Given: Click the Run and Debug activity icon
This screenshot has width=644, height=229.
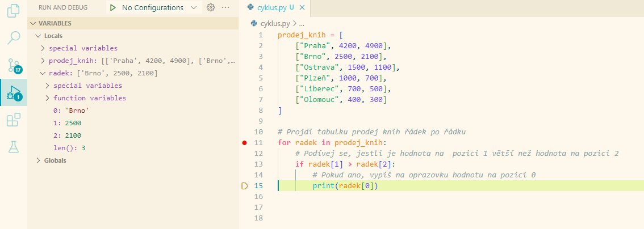Looking at the screenshot, I should point(13,92).
